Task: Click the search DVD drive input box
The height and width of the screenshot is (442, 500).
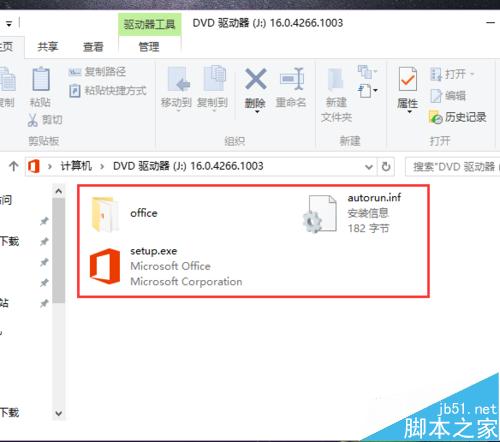Action: click(452, 166)
